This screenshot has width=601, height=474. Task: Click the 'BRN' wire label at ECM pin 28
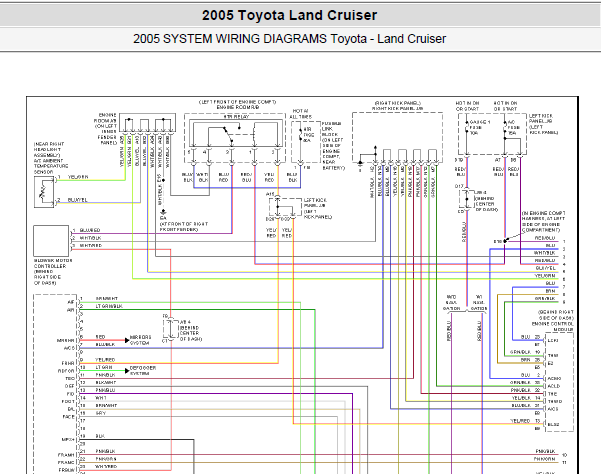(525, 360)
